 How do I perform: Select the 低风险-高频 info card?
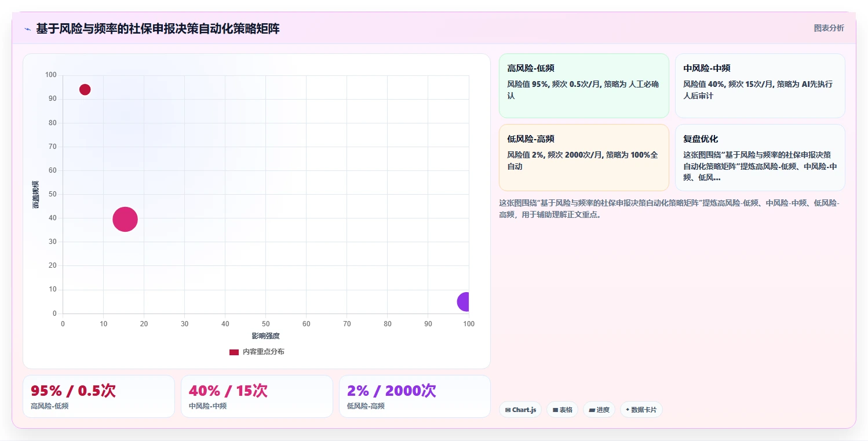[x=583, y=157]
